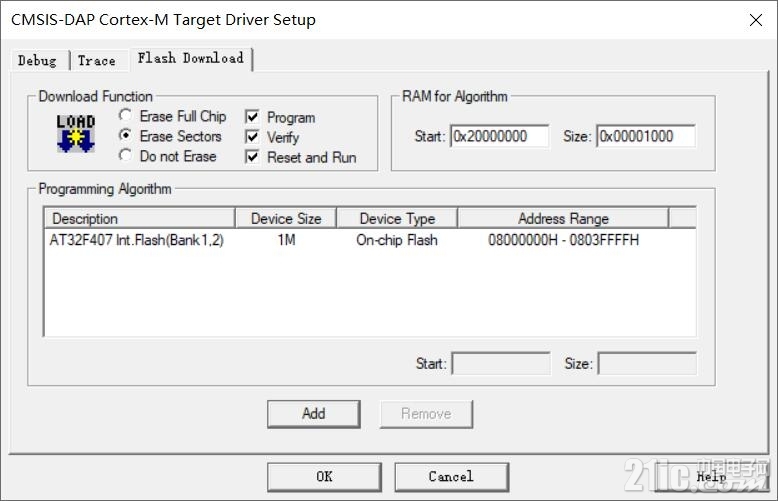The width and height of the screenshot is (778, 501).
Task: Switch to the Trace tab
Action: click(x=97, y=61)
